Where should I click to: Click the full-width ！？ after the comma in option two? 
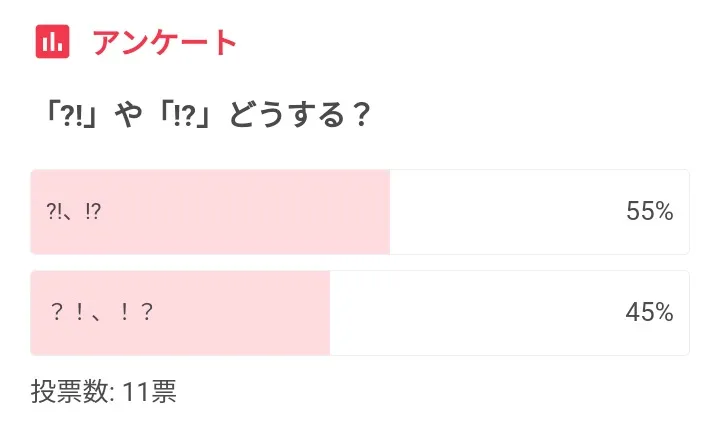(135, 313)
